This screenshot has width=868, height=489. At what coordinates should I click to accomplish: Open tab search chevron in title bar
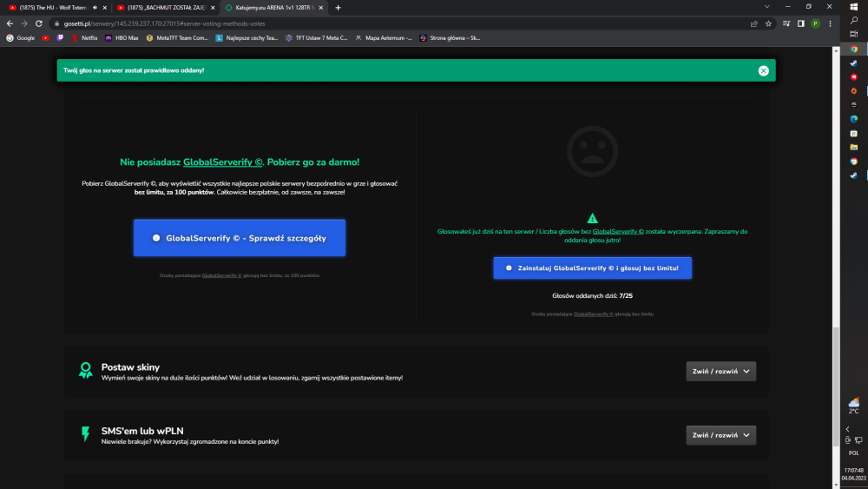[766, 7]
